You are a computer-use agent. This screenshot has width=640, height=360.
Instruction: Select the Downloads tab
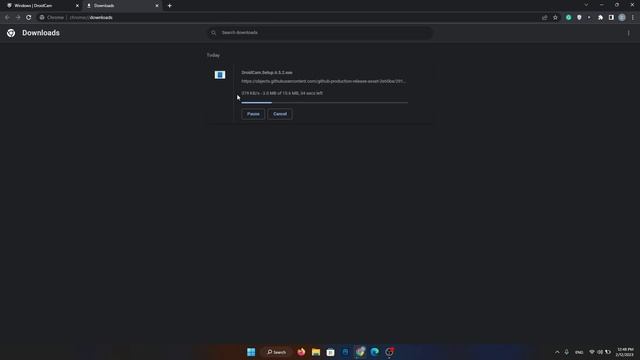pyautogui.click(x=122, y=6)
